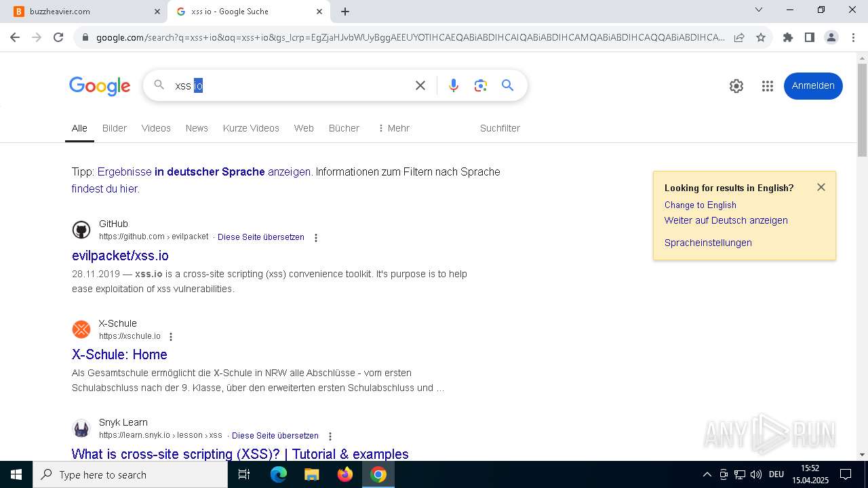Screen dimensions: 868x488
Task: Open Google Lens image search
Action: [x=481, y=85]
